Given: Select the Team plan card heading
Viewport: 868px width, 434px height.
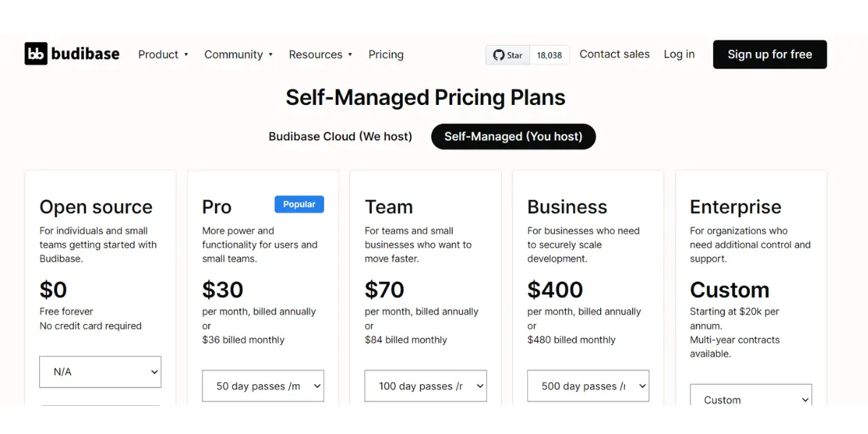Looking at the screenshot, I should click(x=389, y=207).
